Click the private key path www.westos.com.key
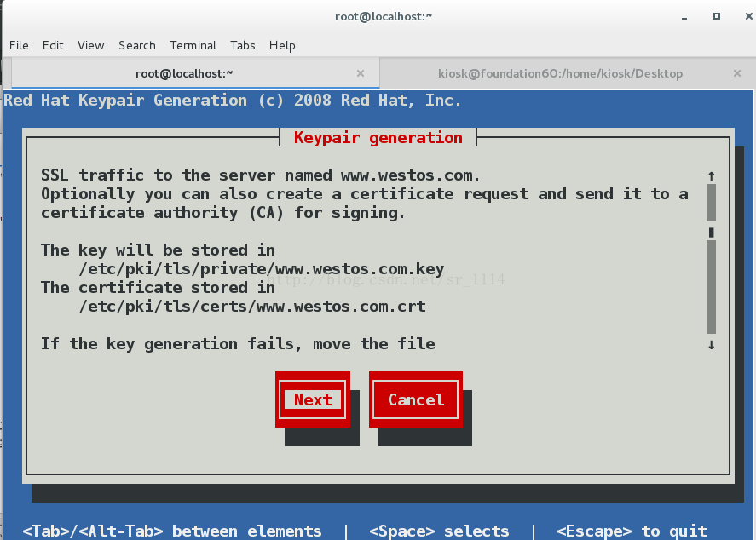Viewport: 756px width, 540px height. coord(262,269)
